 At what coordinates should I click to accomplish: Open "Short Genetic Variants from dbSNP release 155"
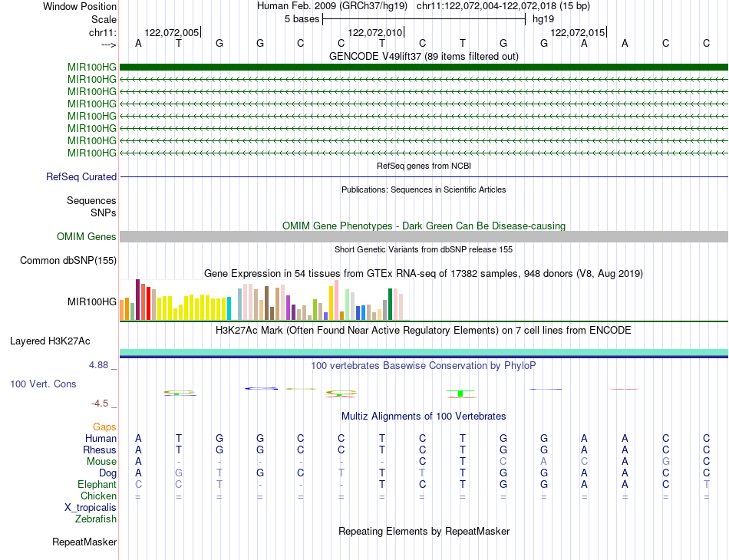(x=424, y=249)
